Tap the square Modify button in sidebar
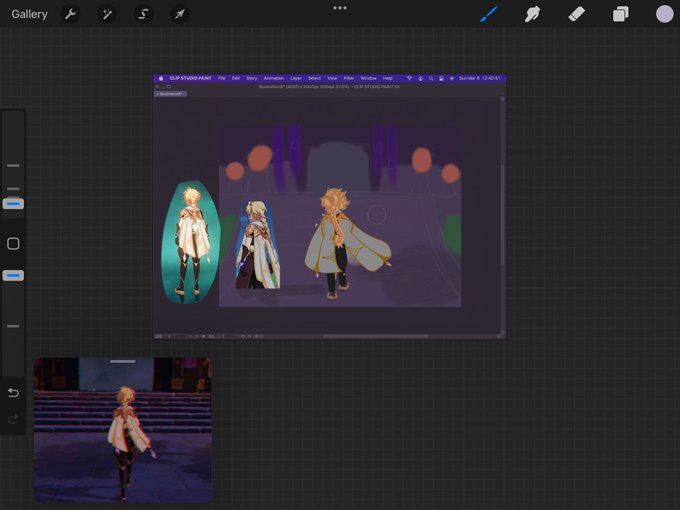The width and height of the screenshot is (680, 510). (13, 244)
